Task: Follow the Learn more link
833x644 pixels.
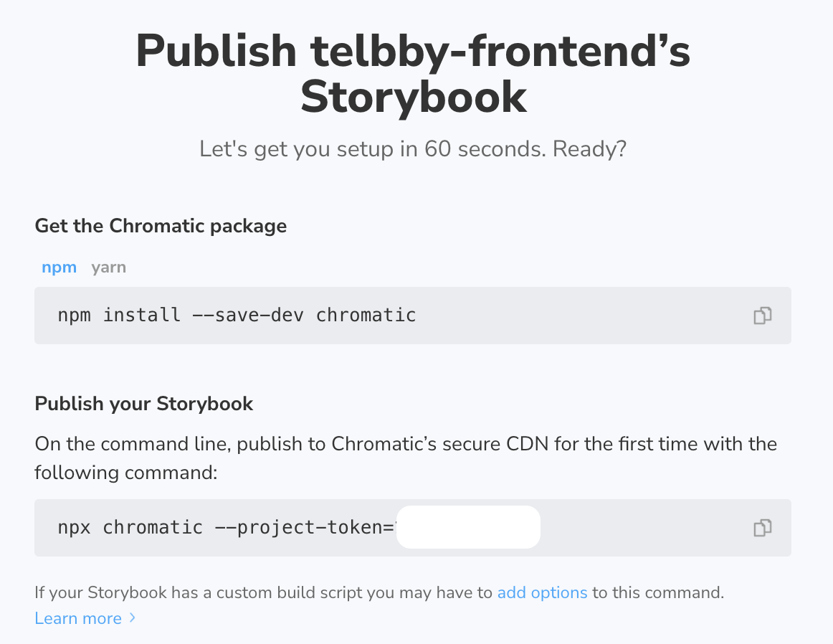Action: coord(78,618)
